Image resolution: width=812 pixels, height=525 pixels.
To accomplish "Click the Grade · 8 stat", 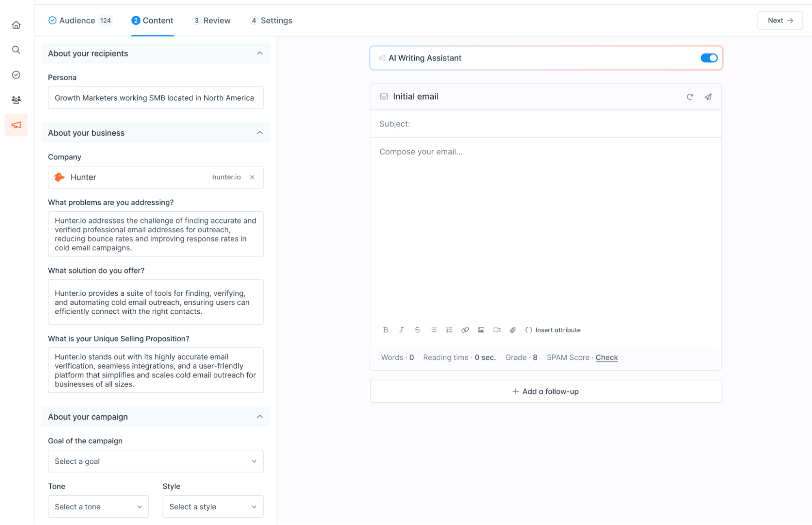I will [x=521, y=358].
